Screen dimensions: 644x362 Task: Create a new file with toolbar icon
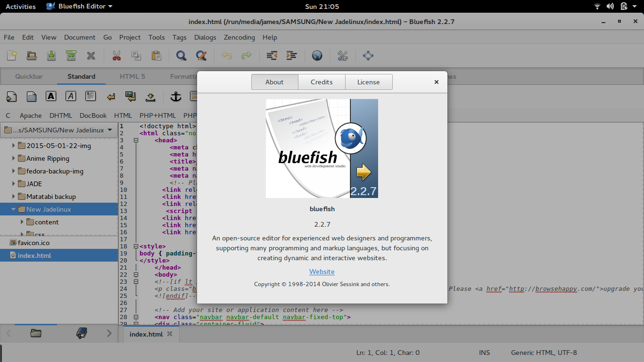point(12,56)
